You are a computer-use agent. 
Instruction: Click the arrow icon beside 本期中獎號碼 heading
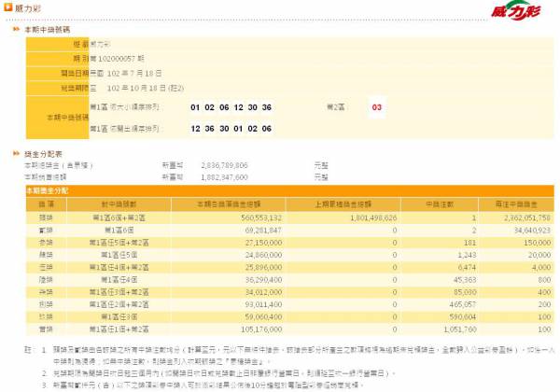[x=16, y=29]
